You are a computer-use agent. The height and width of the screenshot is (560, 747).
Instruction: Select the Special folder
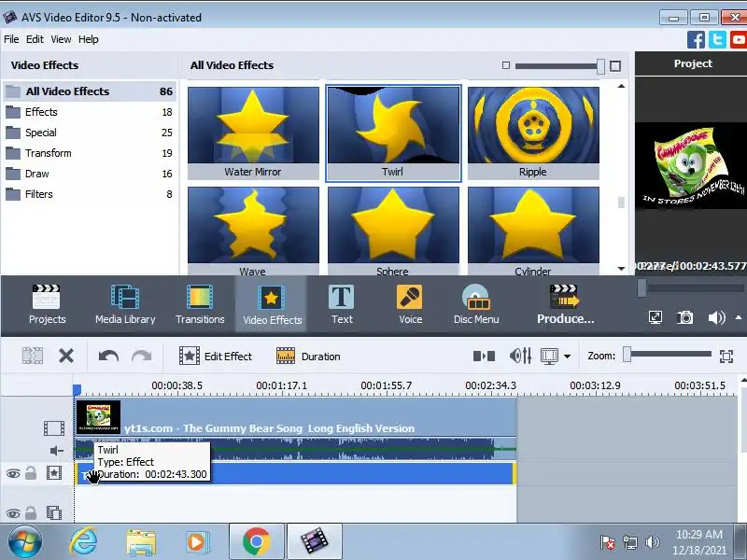90,133
